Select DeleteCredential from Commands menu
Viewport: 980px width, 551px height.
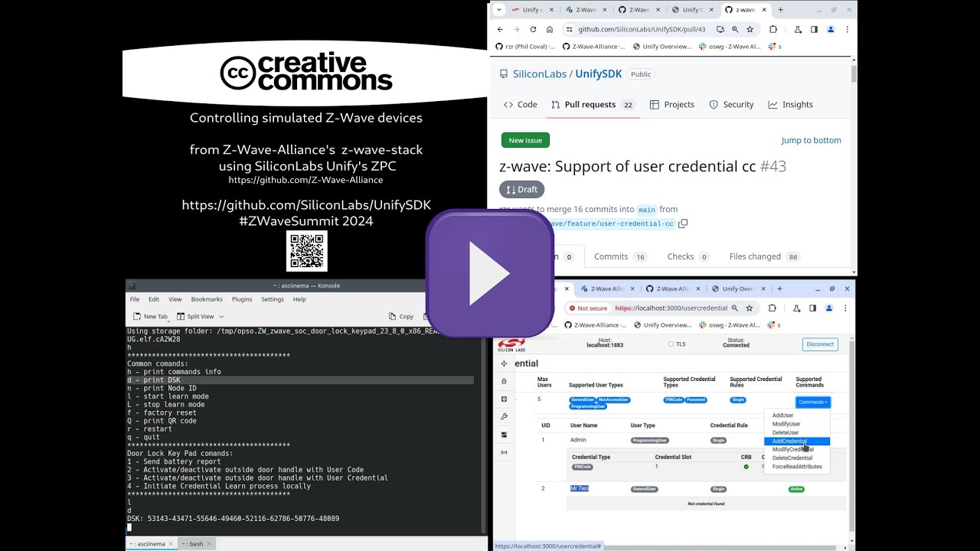792,458
